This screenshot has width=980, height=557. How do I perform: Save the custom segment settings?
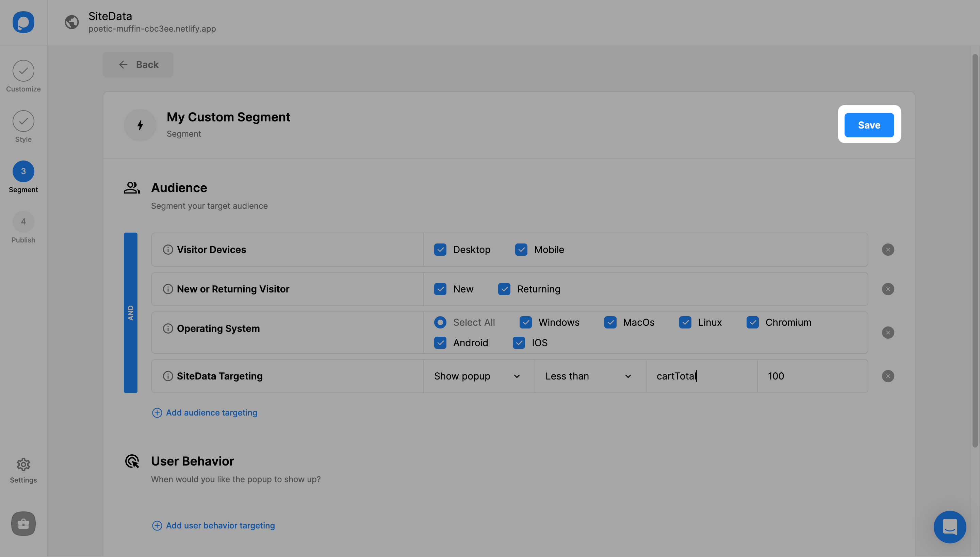(x=869, y=124)
